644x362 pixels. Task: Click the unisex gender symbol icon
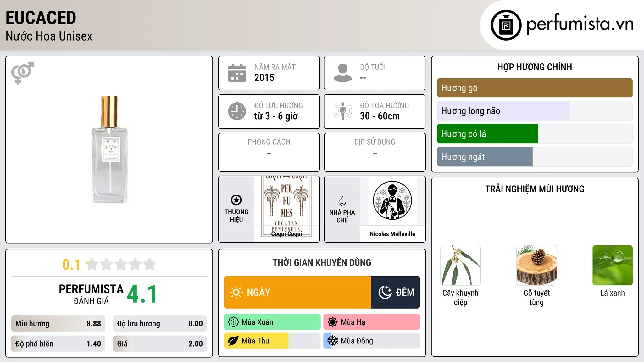[22, 73]
